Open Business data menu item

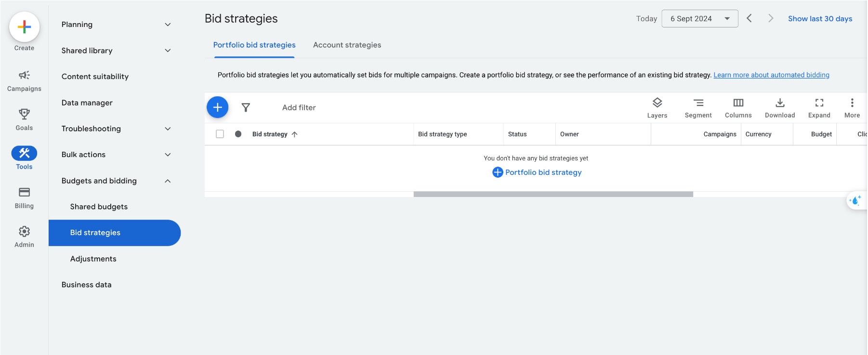tap(86, 285)
